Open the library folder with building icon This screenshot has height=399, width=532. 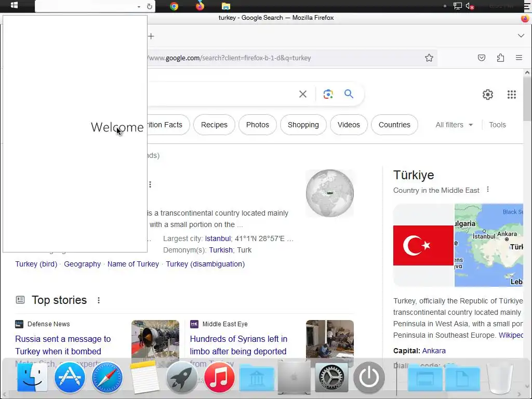tap(257, 378)
